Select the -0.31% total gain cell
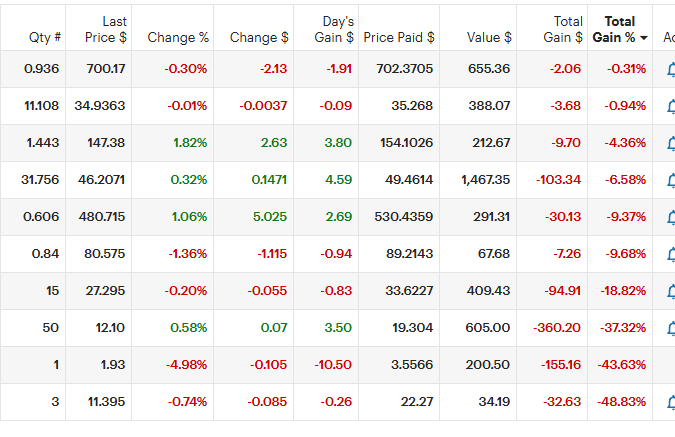Screen dimensions: 675x437 (620, 69)
